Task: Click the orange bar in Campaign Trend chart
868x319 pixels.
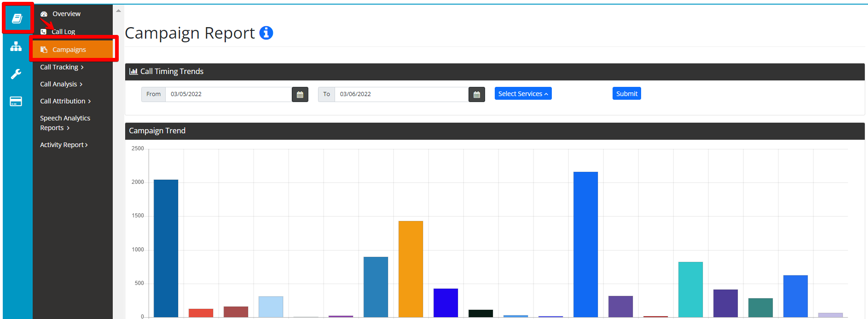Action: click(411, 269)
